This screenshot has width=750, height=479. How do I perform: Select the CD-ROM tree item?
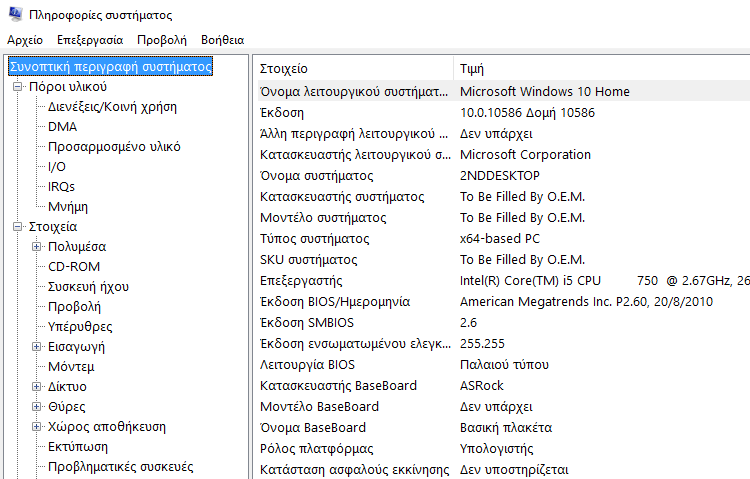point(74,267)
